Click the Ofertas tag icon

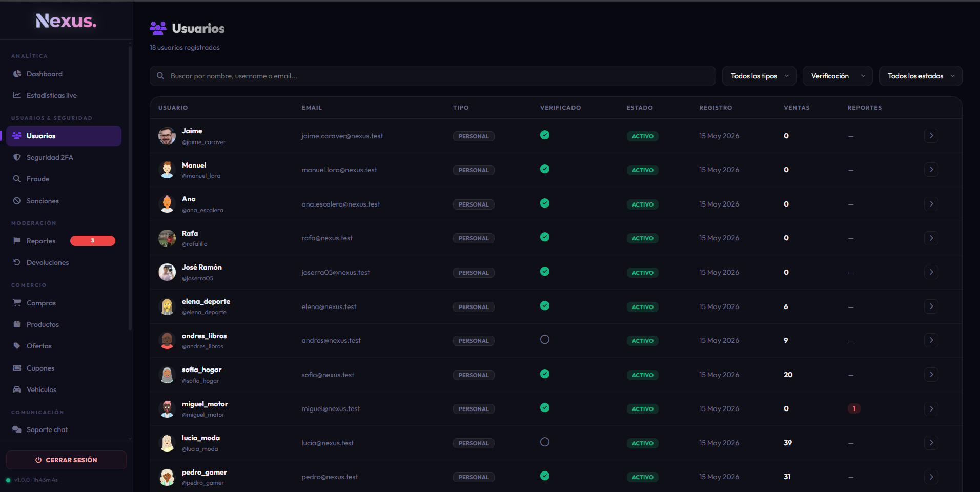(x=17, y=346)
